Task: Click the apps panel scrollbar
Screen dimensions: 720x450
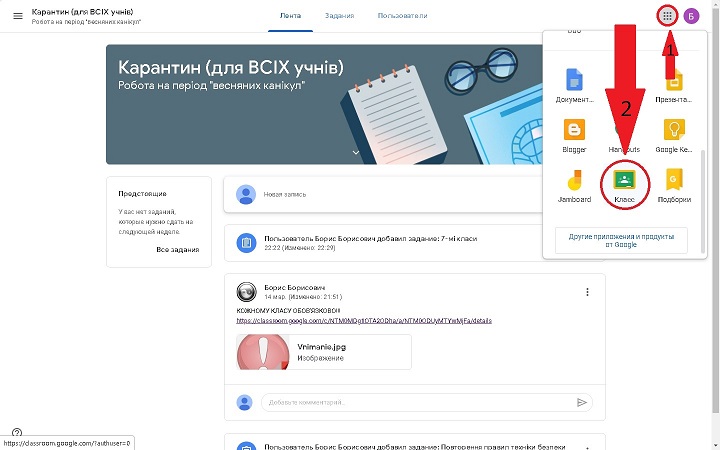Action: [703, 202]
